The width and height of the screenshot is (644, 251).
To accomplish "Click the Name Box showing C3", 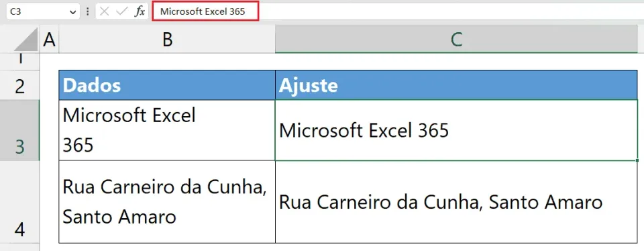I will coord(43,11).
